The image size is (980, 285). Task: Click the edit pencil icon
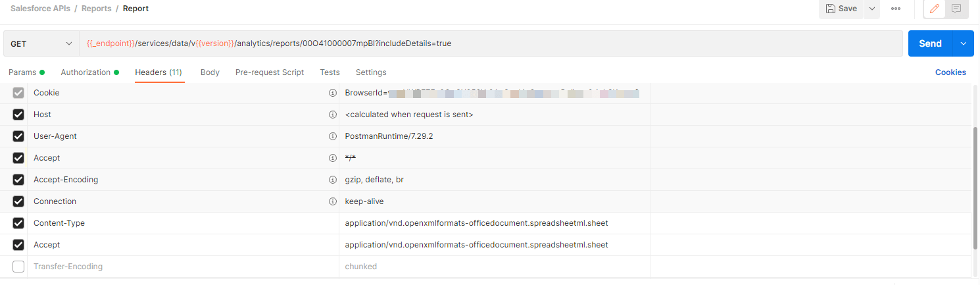click(934, 9)
